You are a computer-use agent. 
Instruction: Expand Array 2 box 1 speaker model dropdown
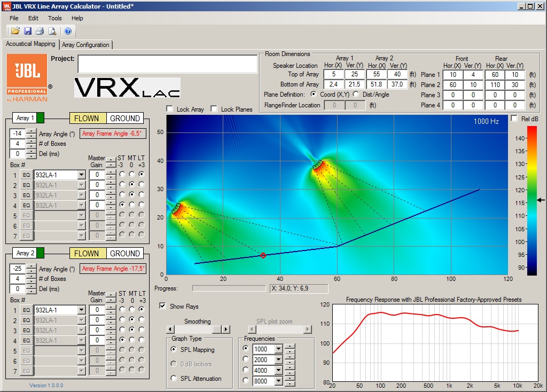point(81,310)
